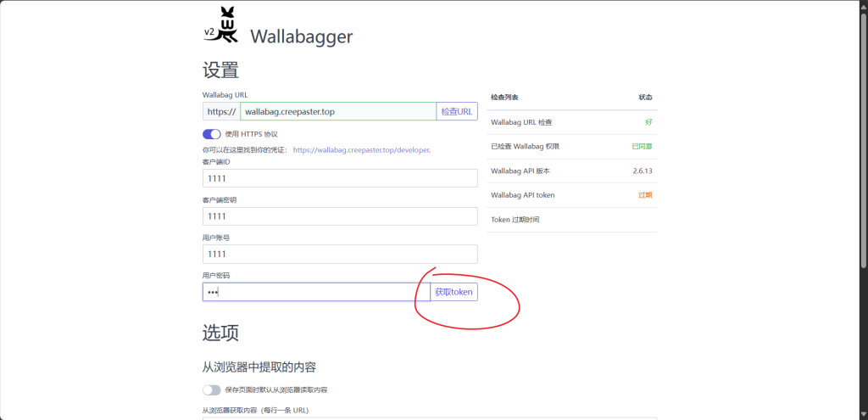The image size is (868, 420).
Task: Focus the 用户密码 password field
Action: click(x=315, y=292)
